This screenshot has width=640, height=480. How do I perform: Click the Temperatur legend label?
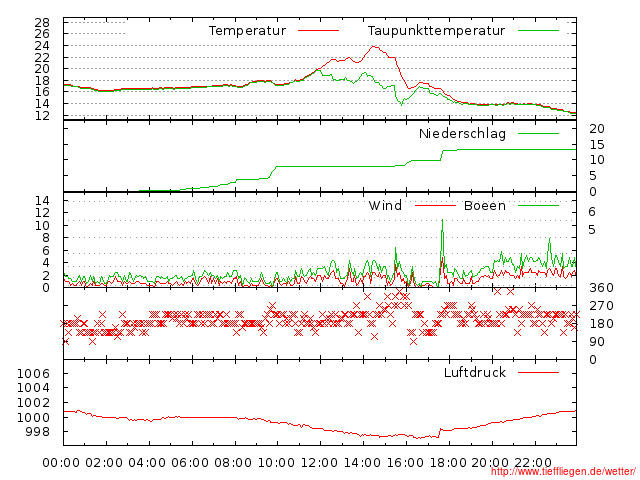click(x=248, y=31)
